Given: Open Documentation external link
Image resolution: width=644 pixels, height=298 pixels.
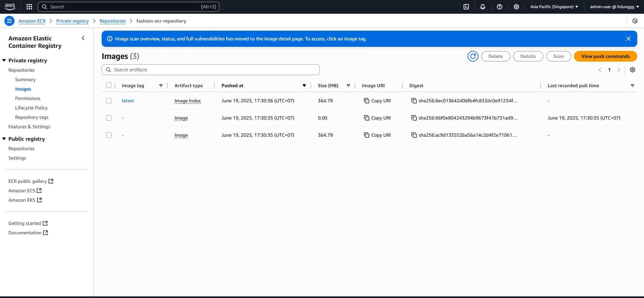Looking at the screenshot, I should tap(28, 233).
